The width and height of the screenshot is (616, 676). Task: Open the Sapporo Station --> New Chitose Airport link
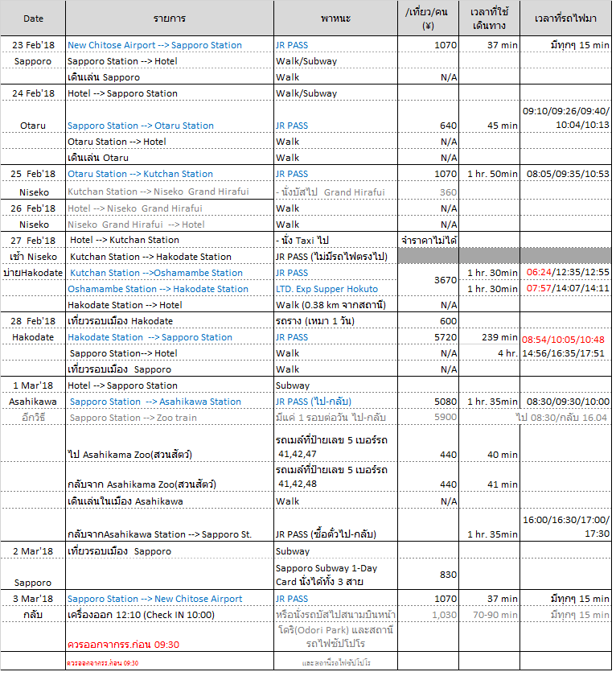[154, 599]
